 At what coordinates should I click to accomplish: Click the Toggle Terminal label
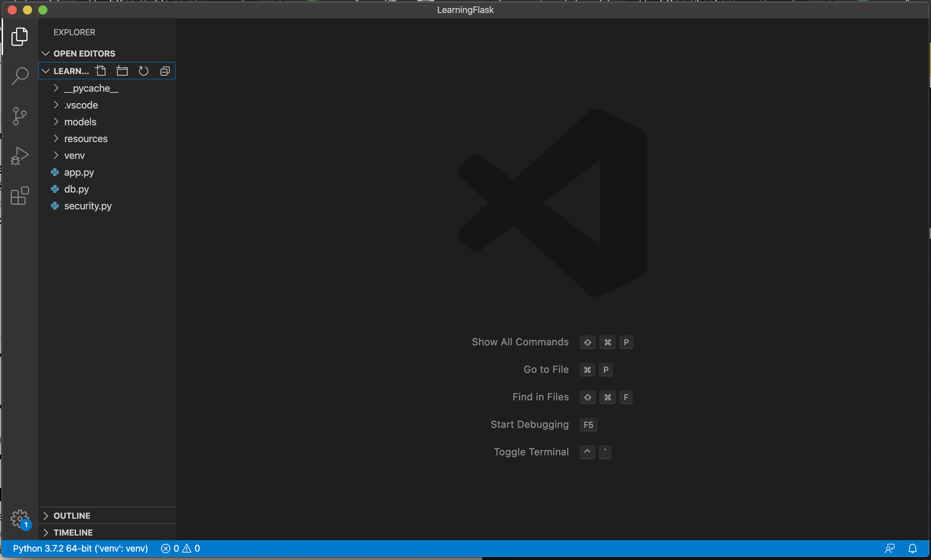pos(532,452)
